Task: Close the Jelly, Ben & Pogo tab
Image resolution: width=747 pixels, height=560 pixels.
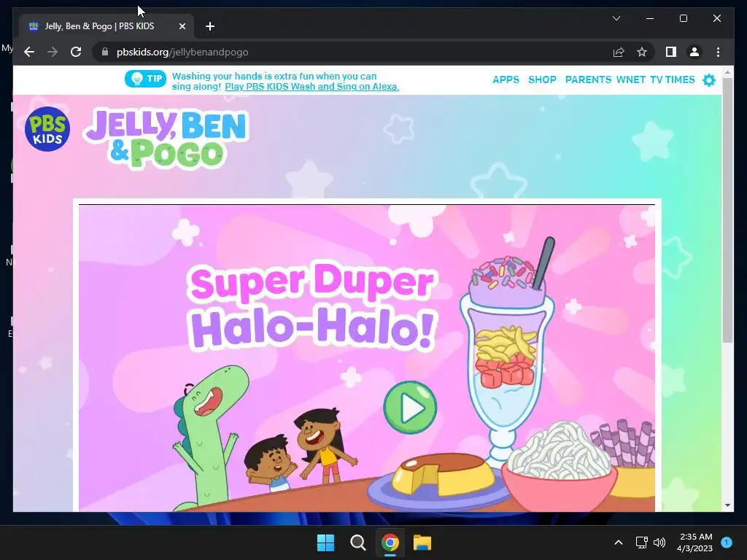Action: click(x=182, y=26)
